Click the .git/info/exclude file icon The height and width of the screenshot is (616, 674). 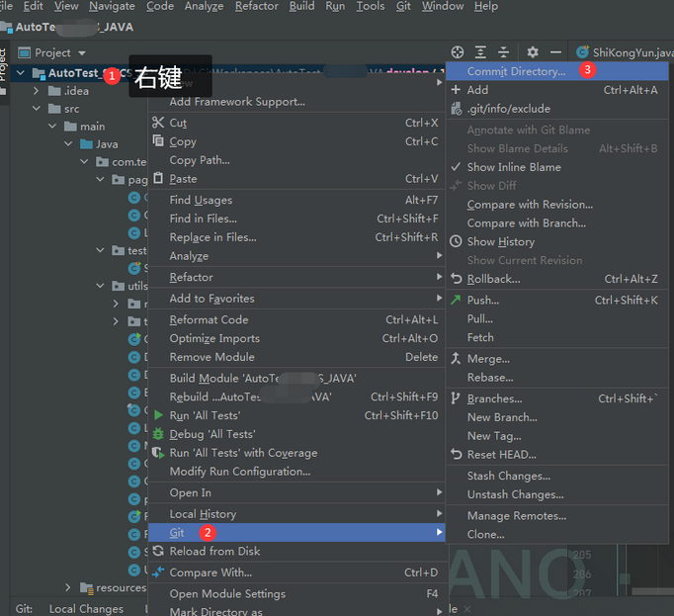coord(456,109)
